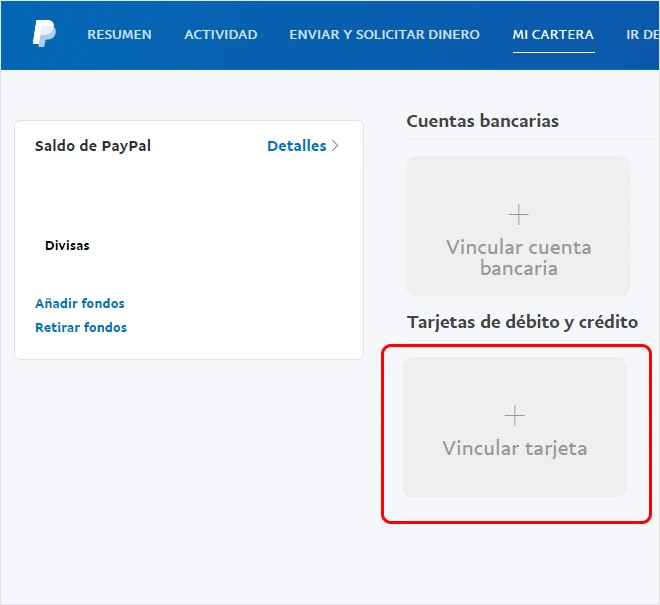Open Enviar y solicitar dinero tab
The image size is (660, 605).
tap(384, 35)
